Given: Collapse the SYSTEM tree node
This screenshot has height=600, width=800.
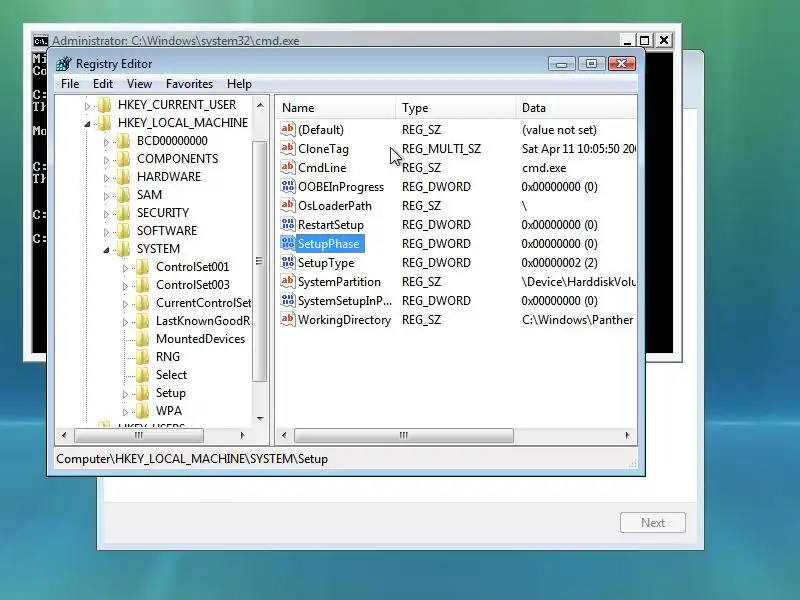Looking at the screenshot, I should tap(106, 249).
